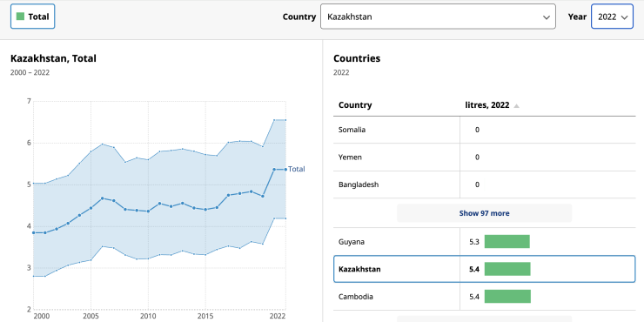Select the Bangladesh table row

[484, 184]
